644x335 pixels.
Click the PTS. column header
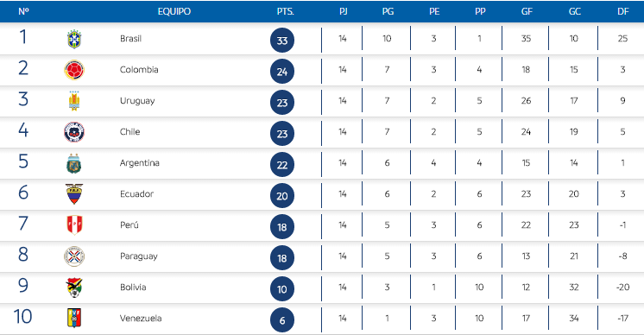point(286,11)
